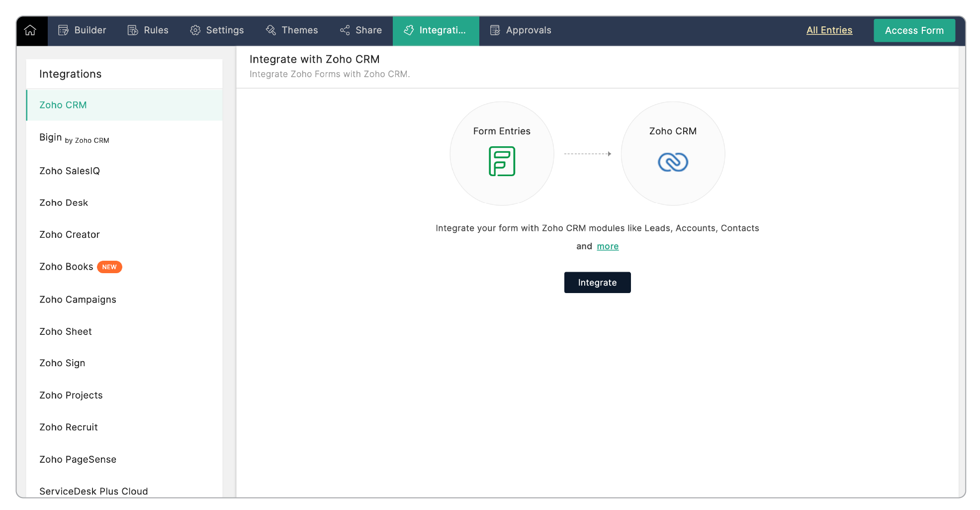Click the Settings gear icon
The image size is (980, 510).
point(195,30)
